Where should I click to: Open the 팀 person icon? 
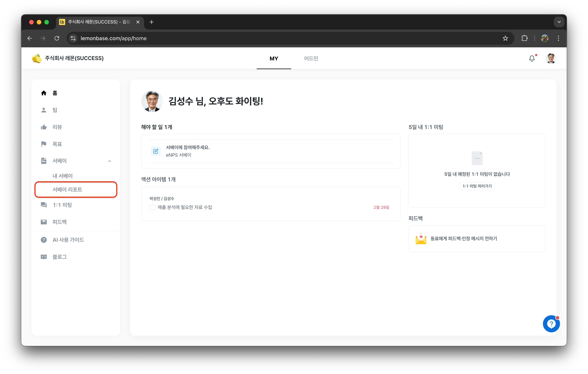coord(44,110)
